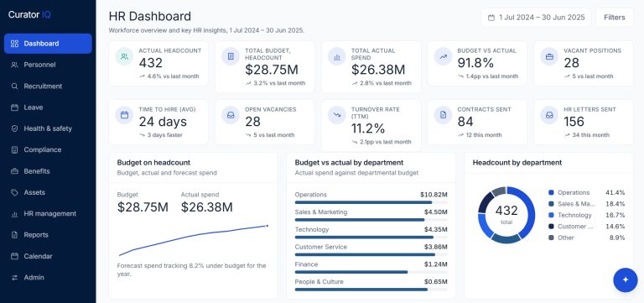Click the Vacant Positions briefcase icon

coord(549,57)
